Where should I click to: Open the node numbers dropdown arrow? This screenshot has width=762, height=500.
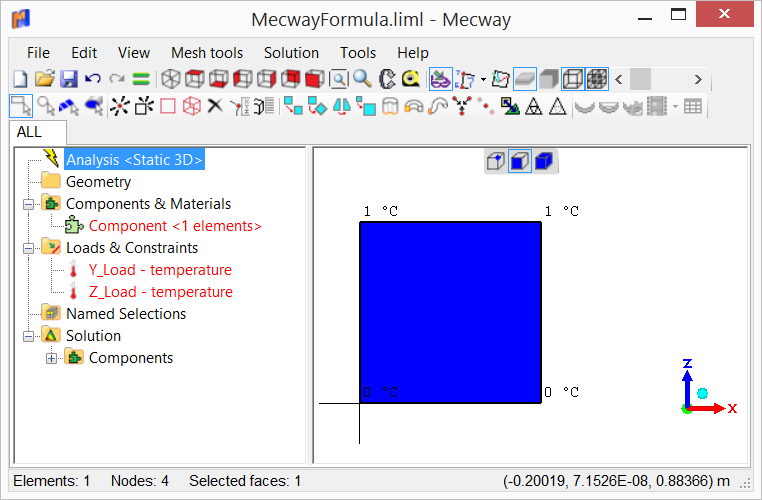coord(483,79)
